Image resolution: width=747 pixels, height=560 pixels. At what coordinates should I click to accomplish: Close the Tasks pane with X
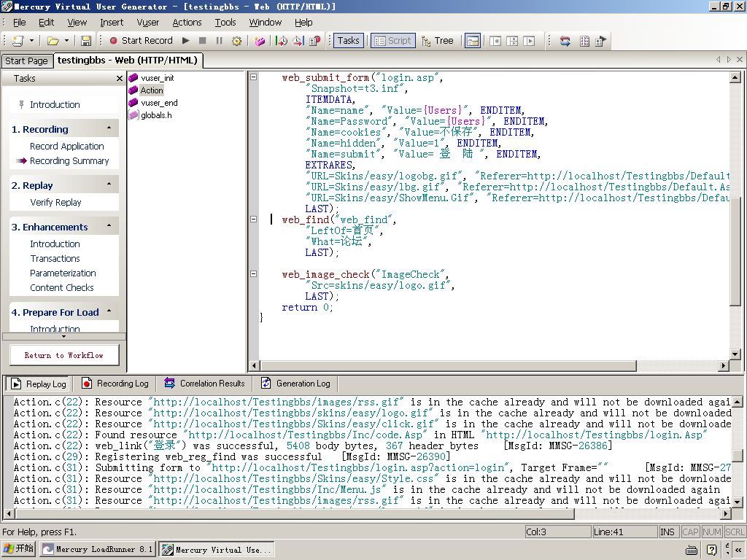click(120, 79)
